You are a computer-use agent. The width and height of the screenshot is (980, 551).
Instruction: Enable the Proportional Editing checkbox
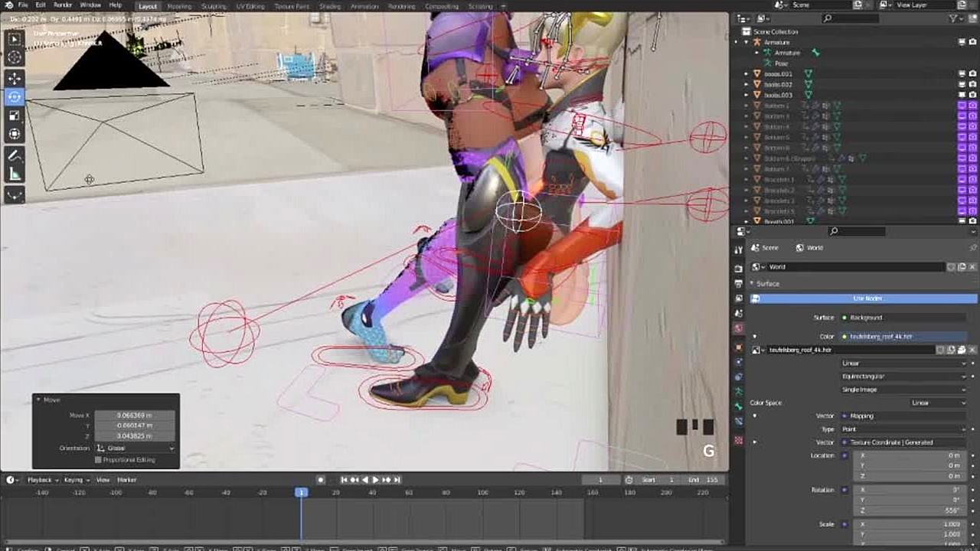(x=98, y=460)
